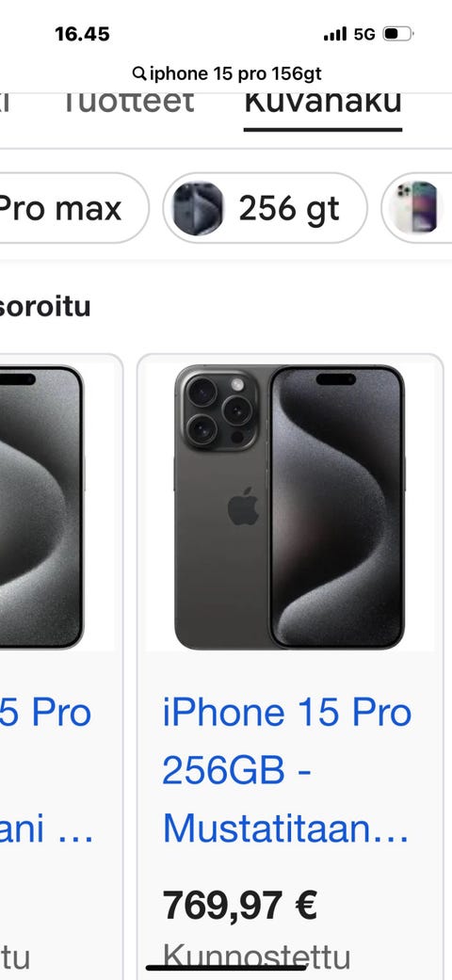This screenshot has height=980, width=452.
Task: Tap the Apple logo on the phone back
Action: [243, 506]
